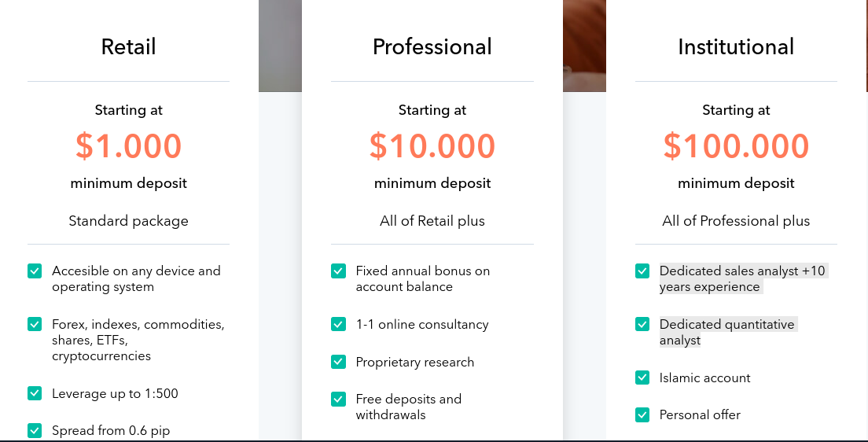Click the highlighted Dedicated sales analyst text
This screenshot has height=442, width=868.
743,278
